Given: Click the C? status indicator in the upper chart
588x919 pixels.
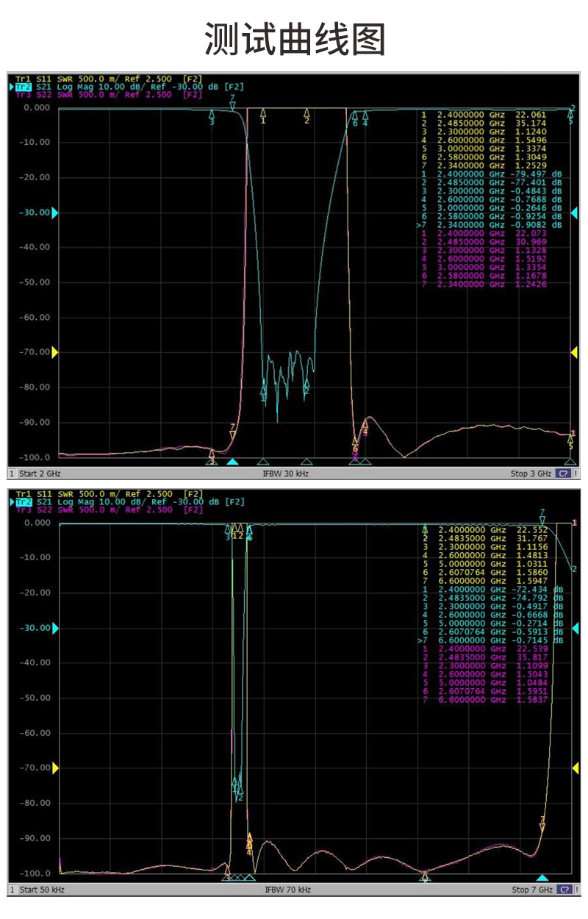Looking at the screenshot, I should (x=564, y=473).
